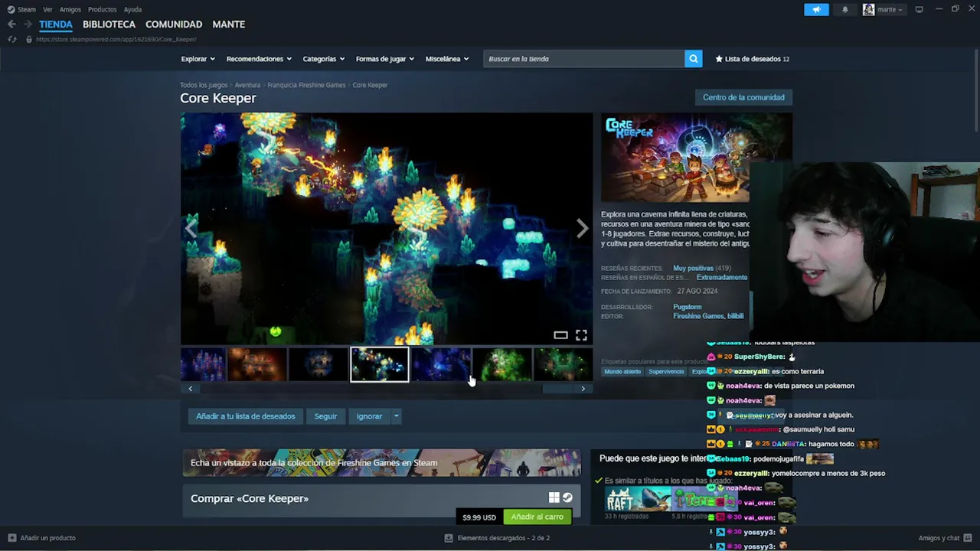Click the Buscar en la tienda search field
The width and height of the screenshot is (980, 551).
click(x=584, y=59)
